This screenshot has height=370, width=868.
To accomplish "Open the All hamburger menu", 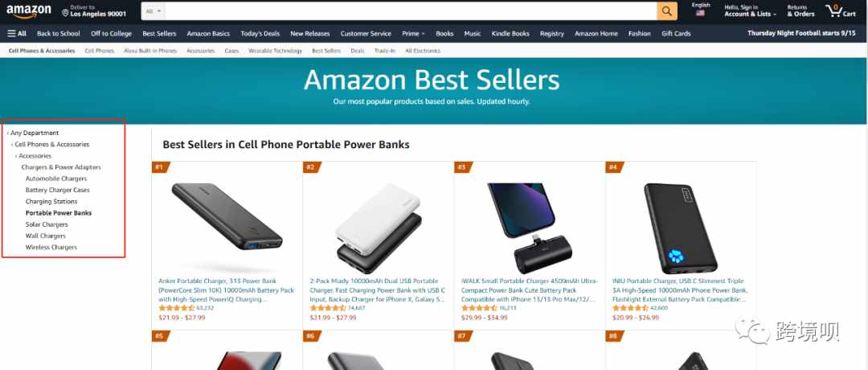I will coord(17,33).
